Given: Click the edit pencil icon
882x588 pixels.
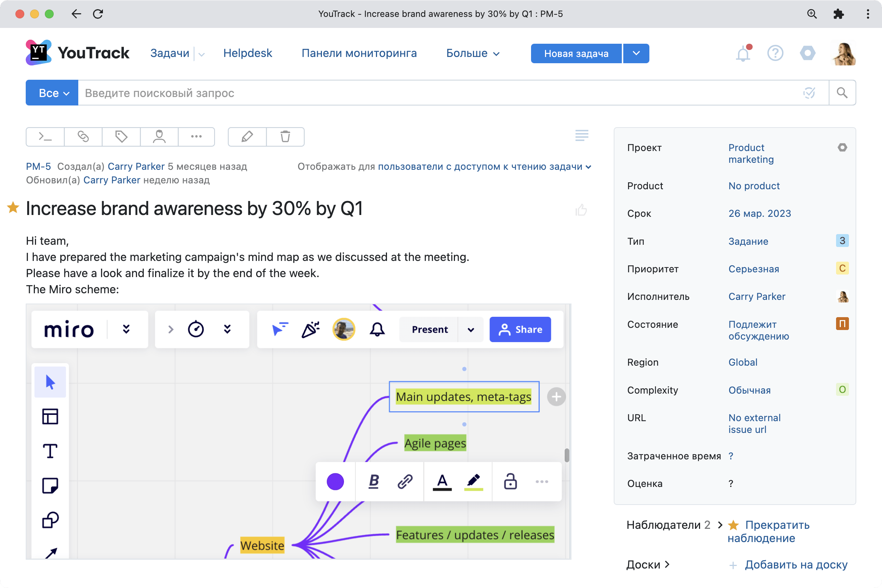Looking at the screenshot, I should pos(247,137).
